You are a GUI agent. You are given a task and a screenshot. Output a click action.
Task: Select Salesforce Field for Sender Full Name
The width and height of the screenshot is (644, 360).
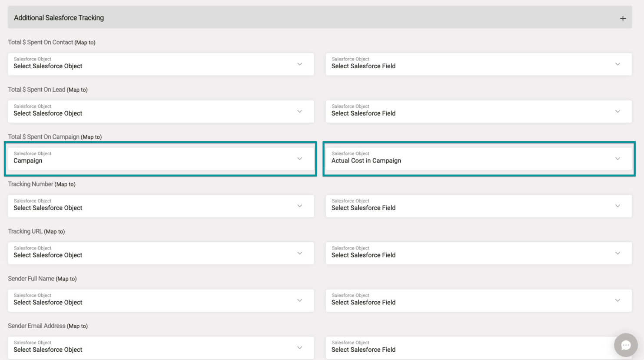(x=478, y=301)
